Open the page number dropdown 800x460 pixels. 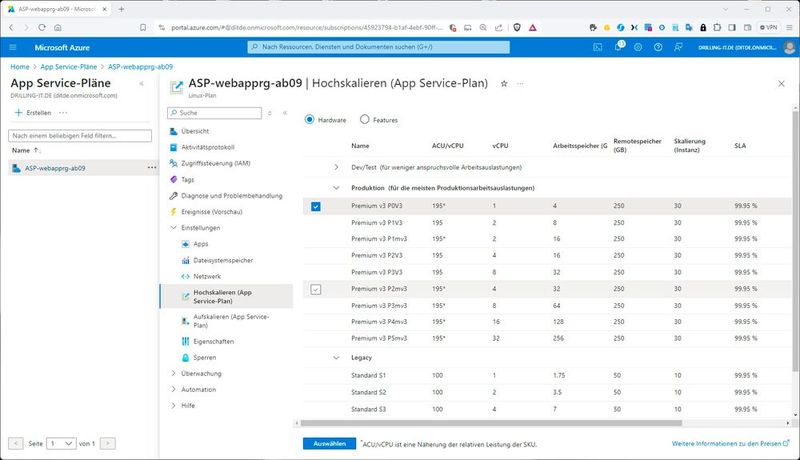(61, 444)
